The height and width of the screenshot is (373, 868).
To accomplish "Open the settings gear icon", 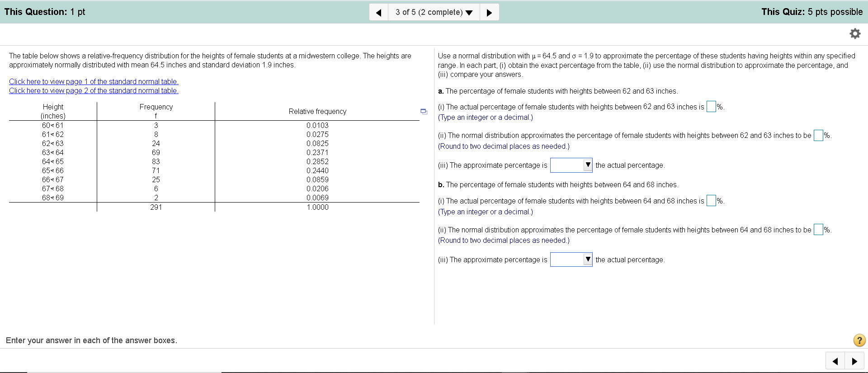I will coord(855,33).
